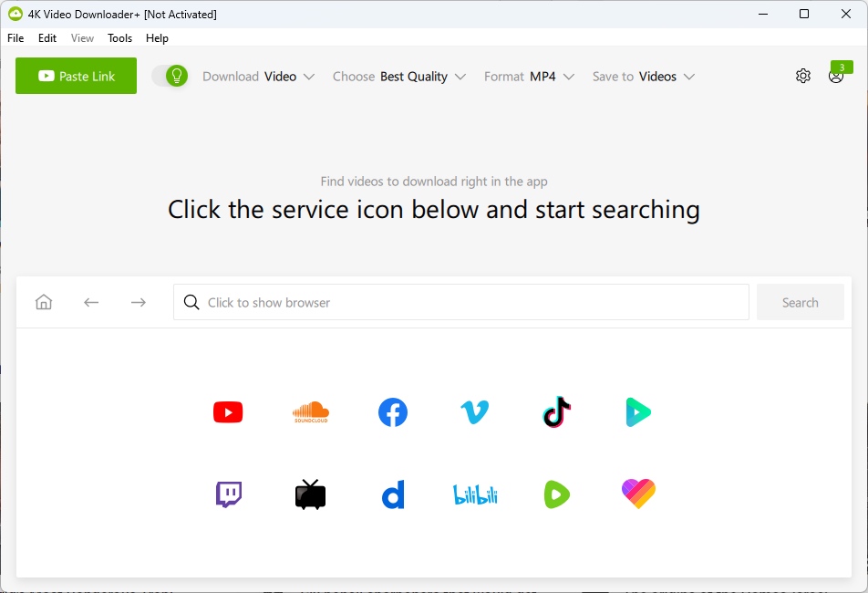Select the YouTube service icon

click(x=228, y=411)
